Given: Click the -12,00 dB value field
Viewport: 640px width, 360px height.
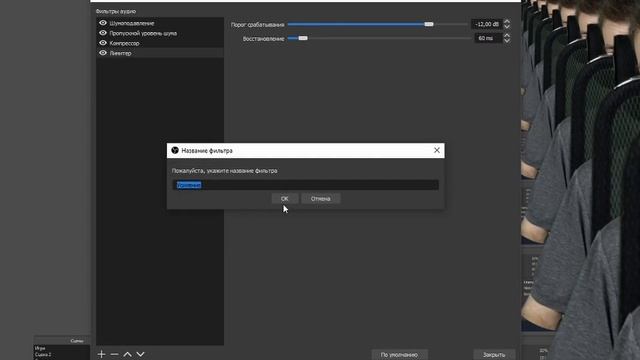Looking at the screenshot, I should click(x=487, y=24).
